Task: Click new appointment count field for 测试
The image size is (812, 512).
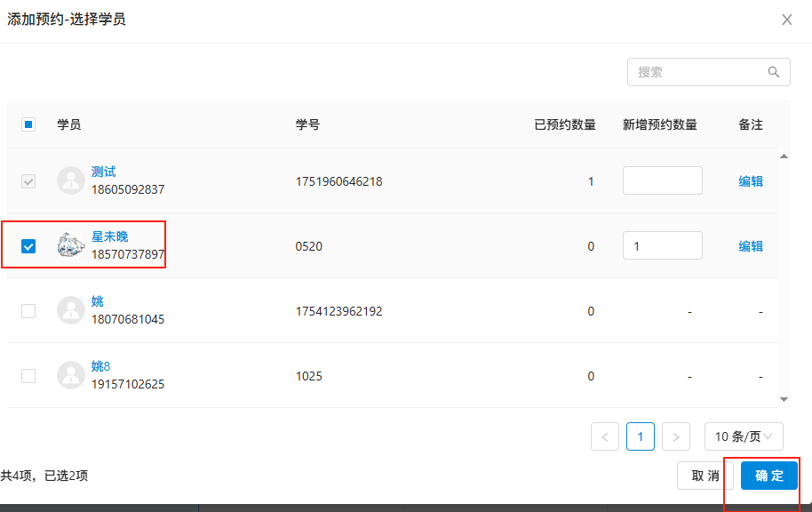Action: (662, 180)
